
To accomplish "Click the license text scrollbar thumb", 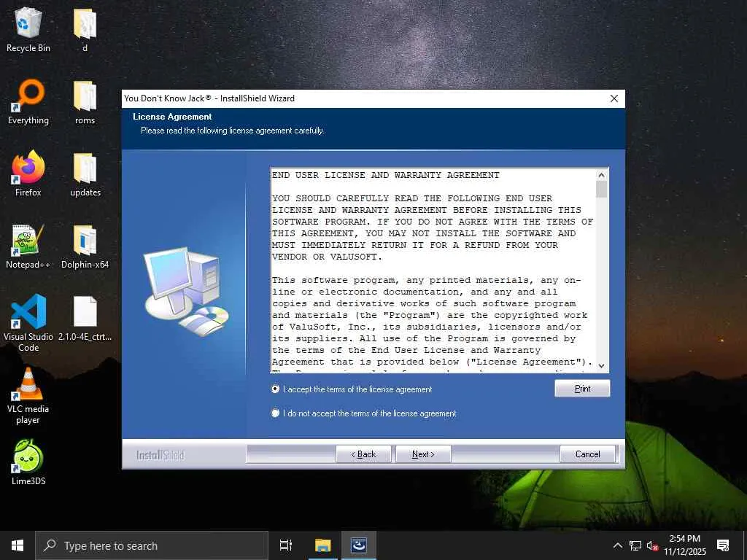I will click(601, 189).
